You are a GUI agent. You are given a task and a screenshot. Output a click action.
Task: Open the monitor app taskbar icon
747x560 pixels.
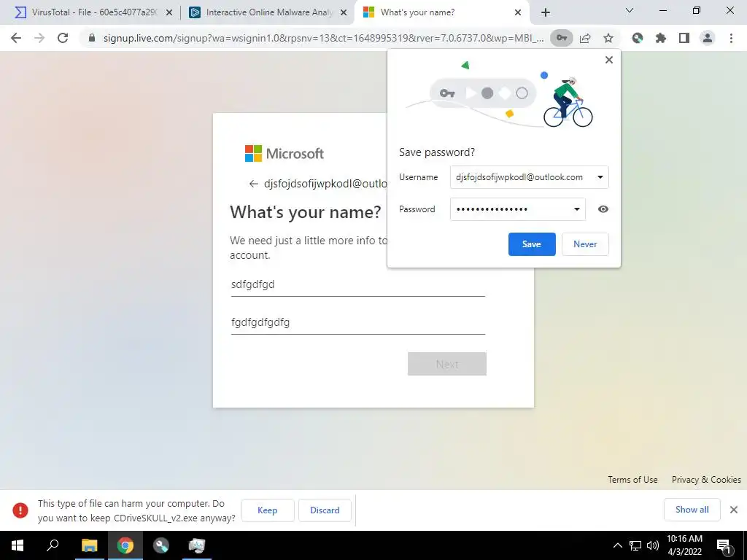click(196, 545)
